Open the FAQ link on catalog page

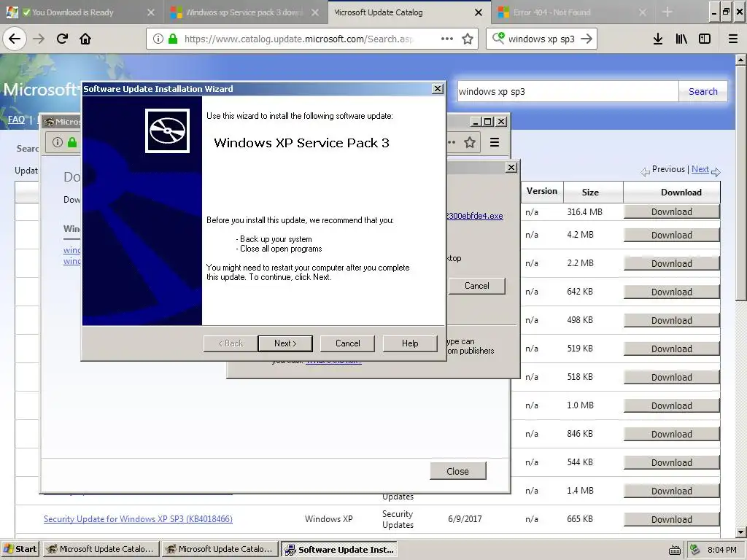point(16,120)
